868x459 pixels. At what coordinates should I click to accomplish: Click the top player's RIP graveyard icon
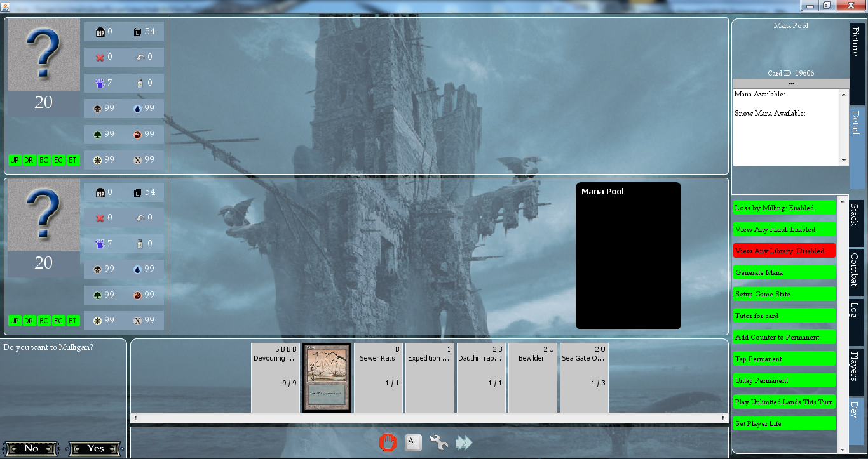click(x=100, y=32)
